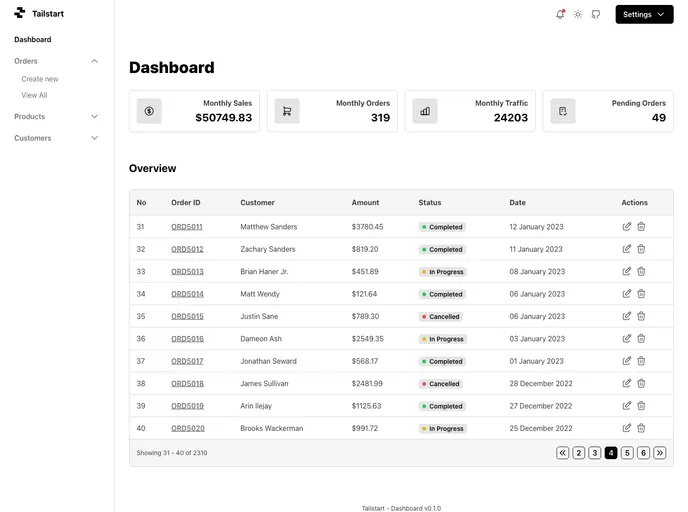This screenshot has height=512, width=688.
Task: Open order link ORD5019
Action: [x=187, y=406]
